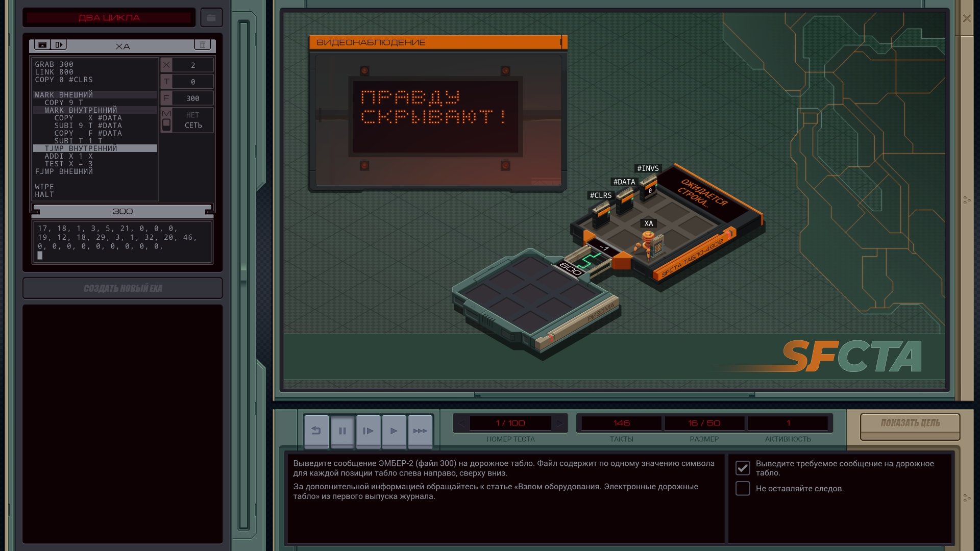Screen dimensions: 980x551
Task: Run the simulation at normal speed
Action: [x=394, y=431]
